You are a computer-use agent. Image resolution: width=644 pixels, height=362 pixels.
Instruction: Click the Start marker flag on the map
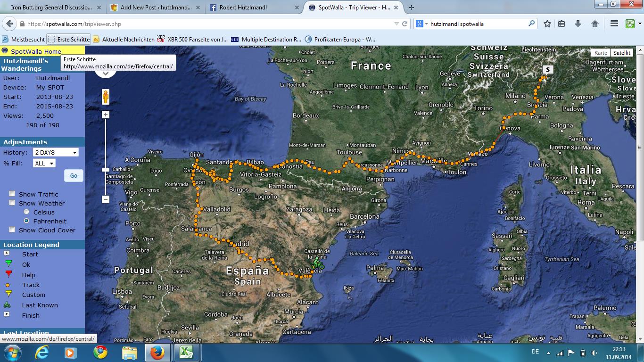click(547, 70)
